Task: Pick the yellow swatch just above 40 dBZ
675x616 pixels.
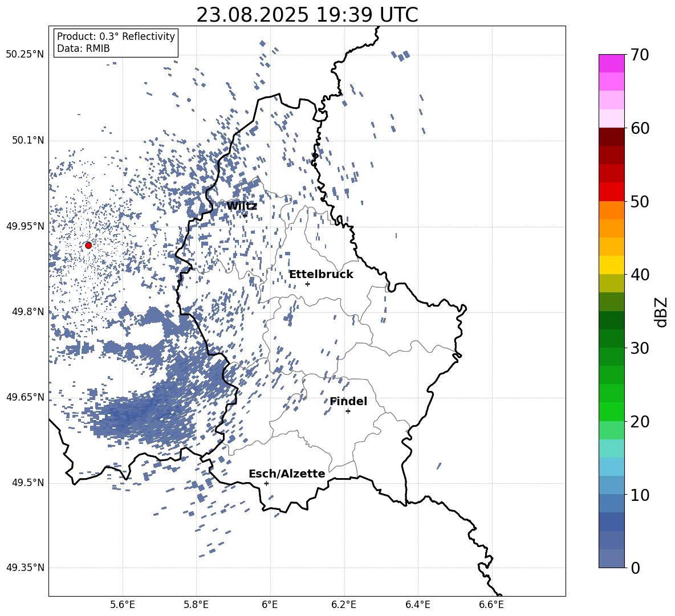Action: (x=611, y=265)
